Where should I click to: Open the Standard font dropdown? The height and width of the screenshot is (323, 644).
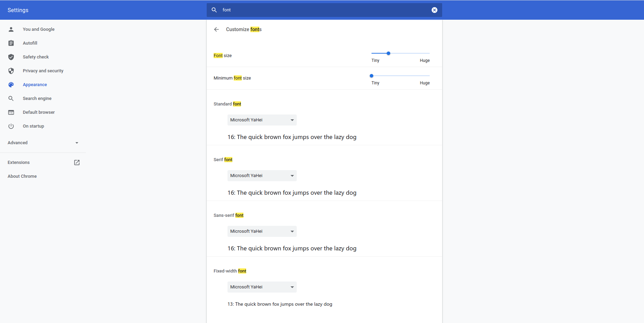[x=262, y=120]
